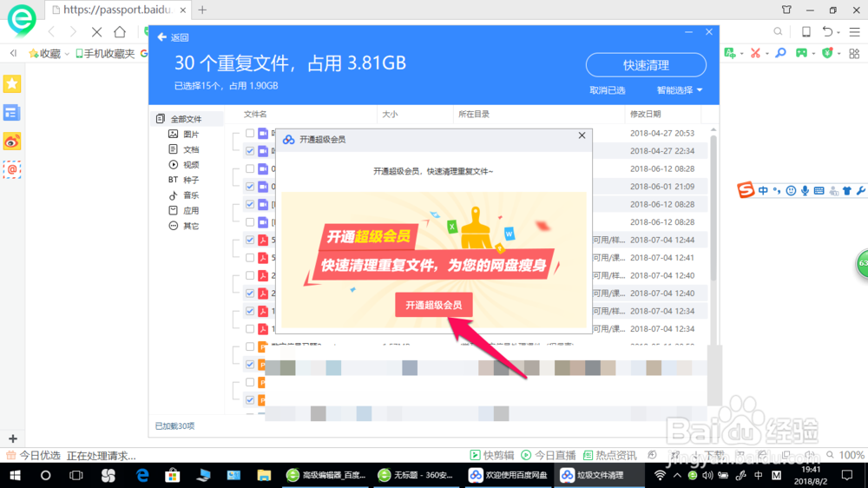Open 快剪辑 in status bar

point(491,455)
